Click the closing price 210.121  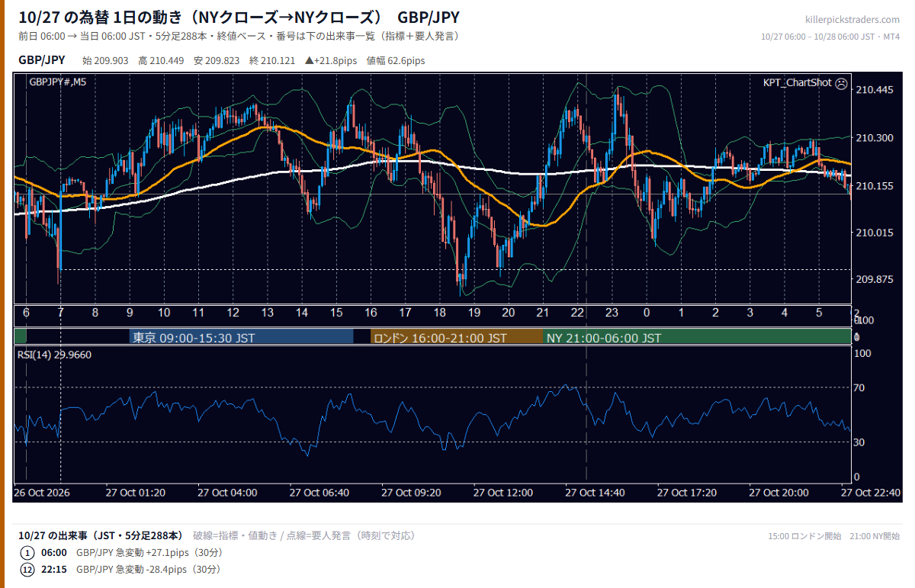click(x=278, y=61)
